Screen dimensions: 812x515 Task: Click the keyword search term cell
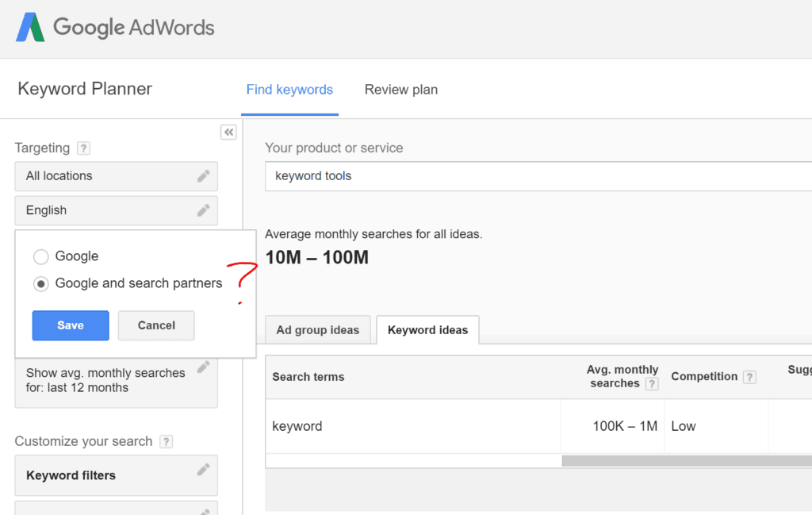(412, 426)
